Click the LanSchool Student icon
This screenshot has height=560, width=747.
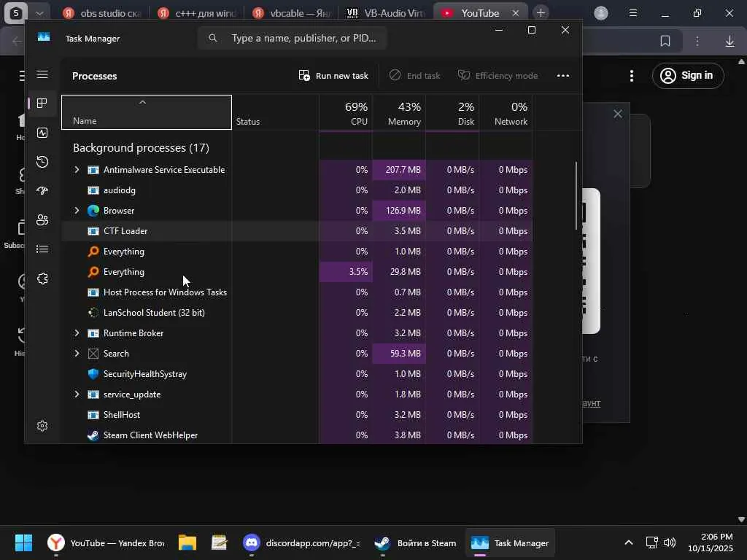[x=93, y=312]
